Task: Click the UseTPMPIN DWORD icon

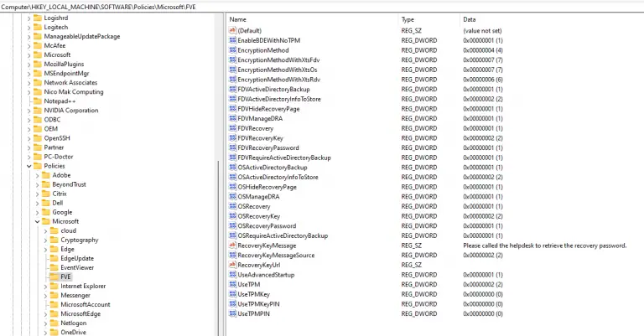Action: tap(232, 314)
